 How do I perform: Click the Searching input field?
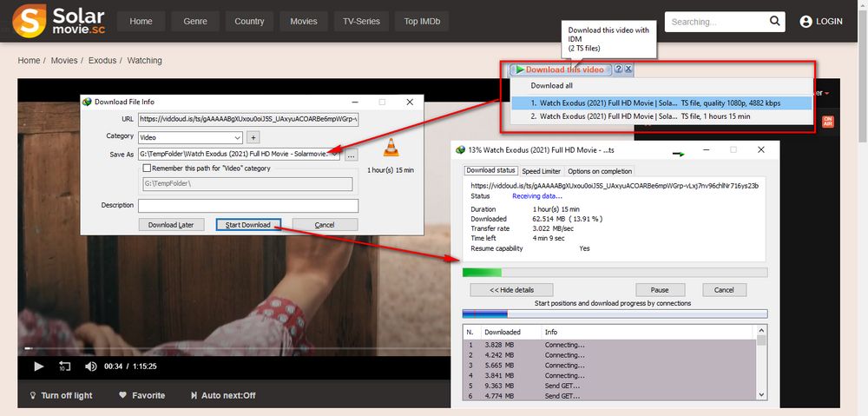715,22
